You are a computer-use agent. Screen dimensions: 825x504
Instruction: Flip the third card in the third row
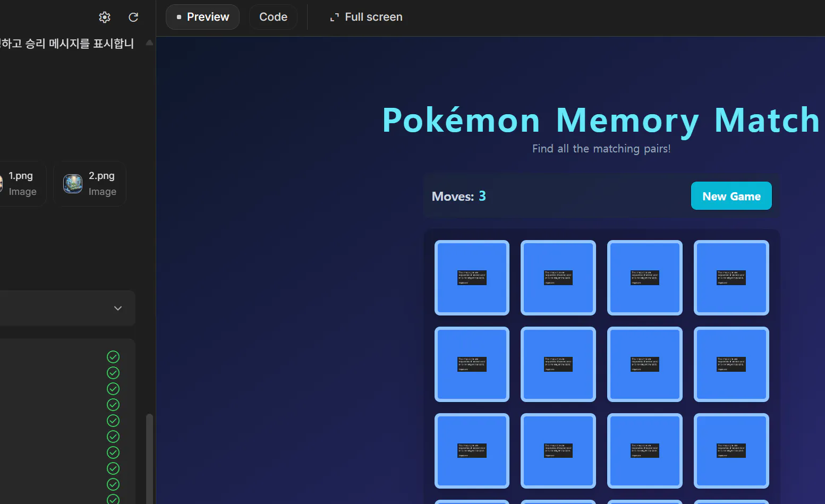pyautogui.click(x=645, y=451)
